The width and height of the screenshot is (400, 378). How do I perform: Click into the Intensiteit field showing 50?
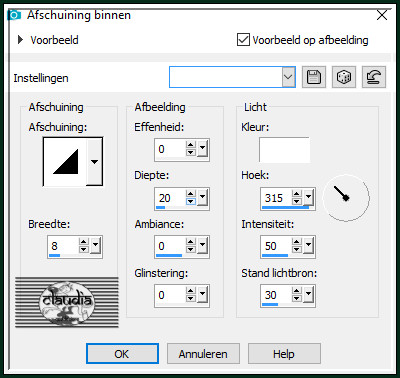277,246
